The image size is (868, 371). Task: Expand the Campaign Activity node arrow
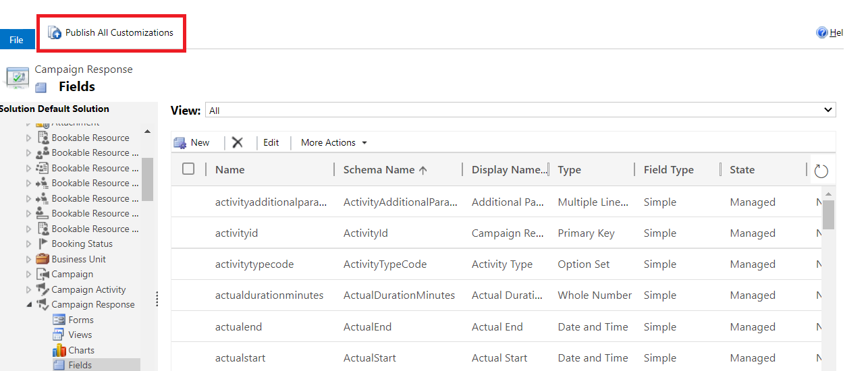click(28, 289)
